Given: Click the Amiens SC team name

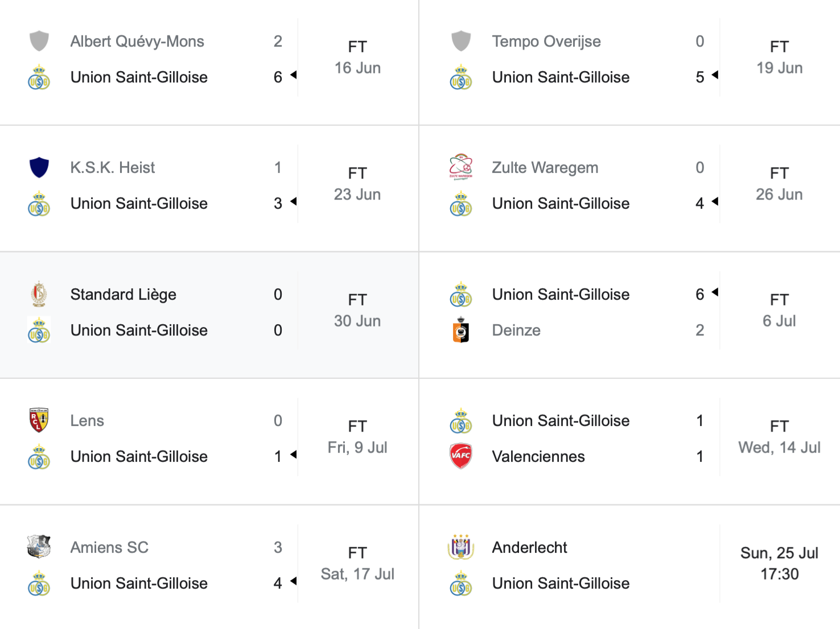Looking at the screenshot, I should (x=109, y=548).
